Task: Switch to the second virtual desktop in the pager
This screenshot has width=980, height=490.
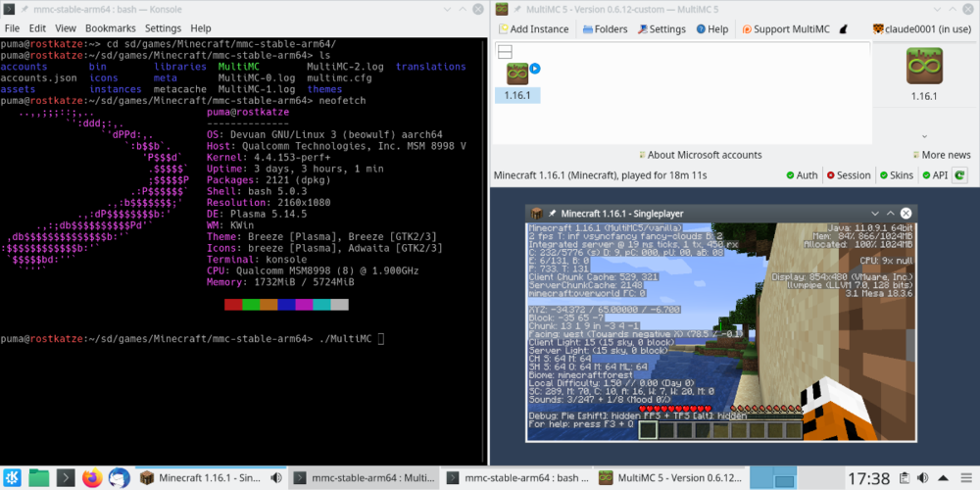Action: pos(783,478)
